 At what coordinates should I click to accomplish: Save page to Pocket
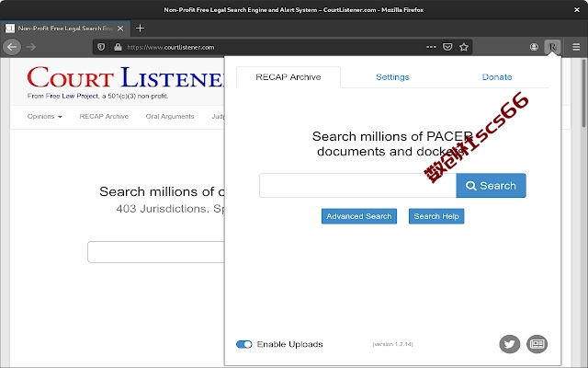point(447,47)
